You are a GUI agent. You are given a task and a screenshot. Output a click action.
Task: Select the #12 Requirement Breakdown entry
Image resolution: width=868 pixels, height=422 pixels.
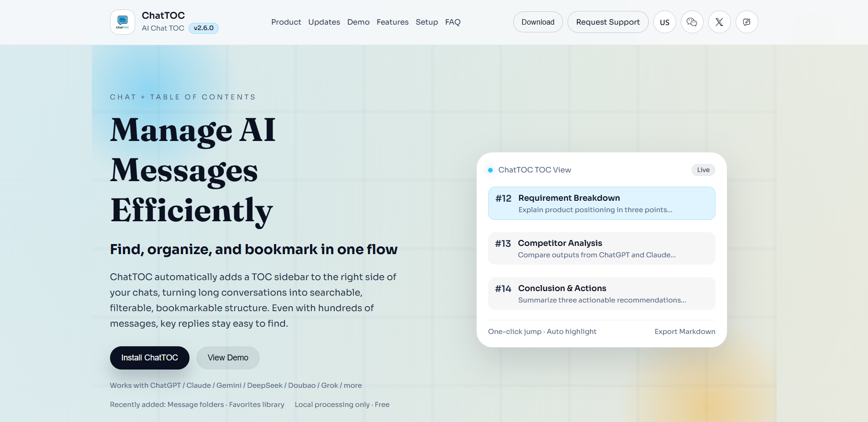pos(602,203)
